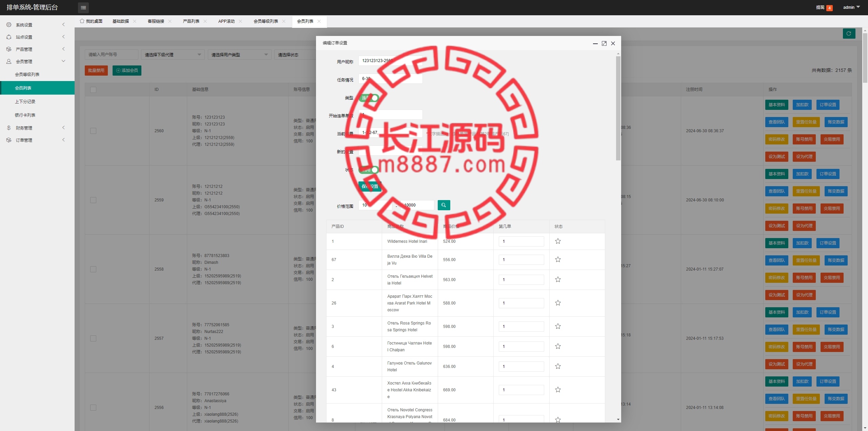Viewport: 868px width, 431px height.
Task: Expand the 系统设置 sidebar menu
Action: [x=37, y=25]
